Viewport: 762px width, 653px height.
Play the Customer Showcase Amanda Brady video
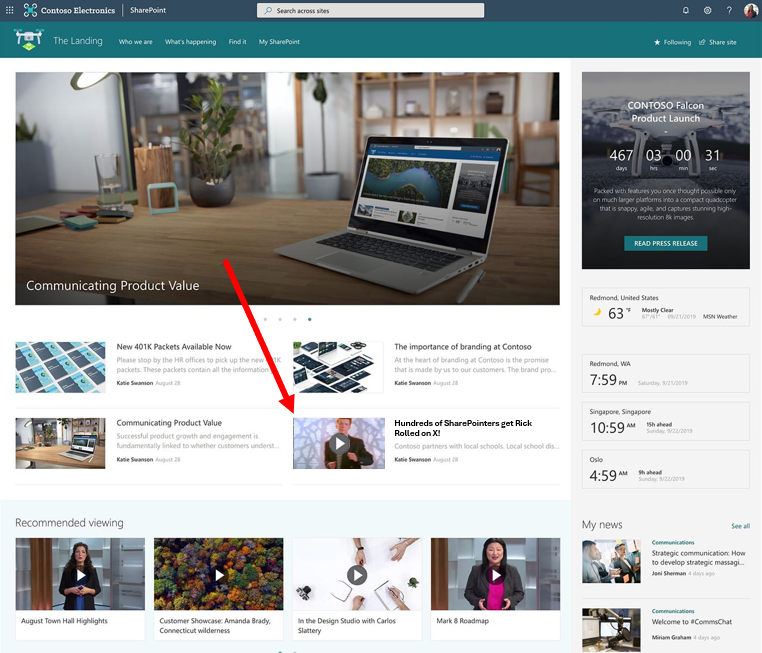pos(219,574)
